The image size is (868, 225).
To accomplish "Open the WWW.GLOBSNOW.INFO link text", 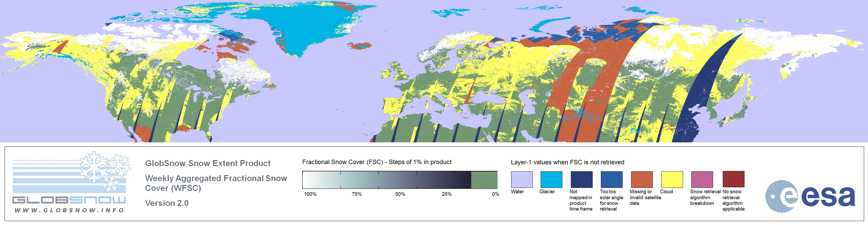I will [x=69, y=210].
